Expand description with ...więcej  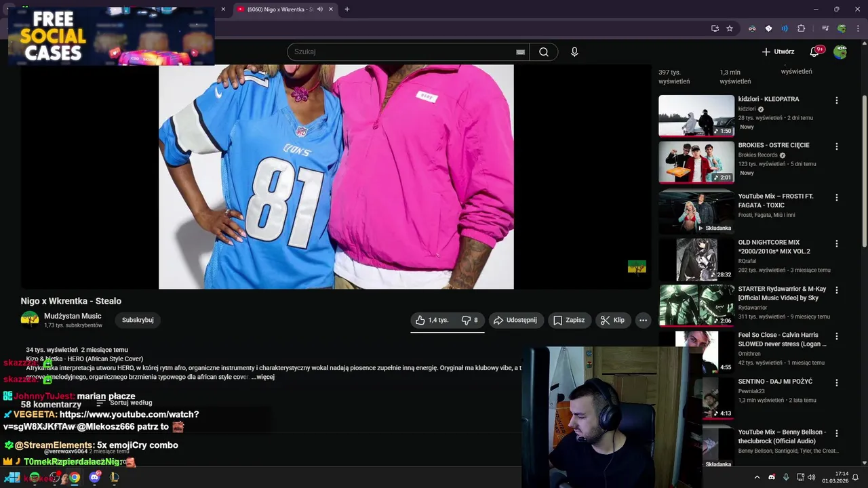click(x=262, y=377)
